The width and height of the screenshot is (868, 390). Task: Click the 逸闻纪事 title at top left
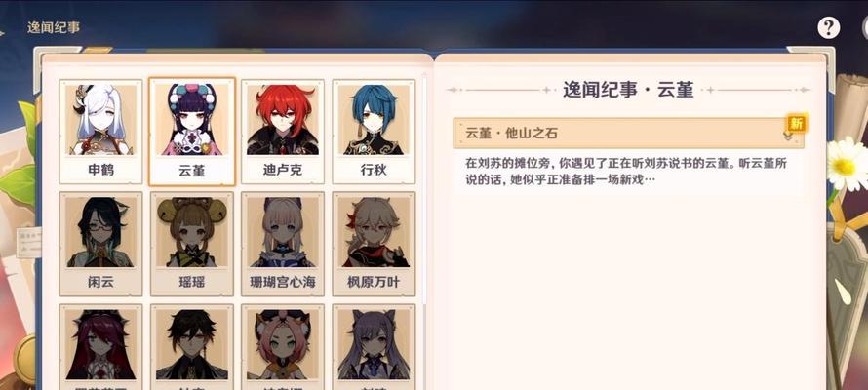[x=54, y=27]
